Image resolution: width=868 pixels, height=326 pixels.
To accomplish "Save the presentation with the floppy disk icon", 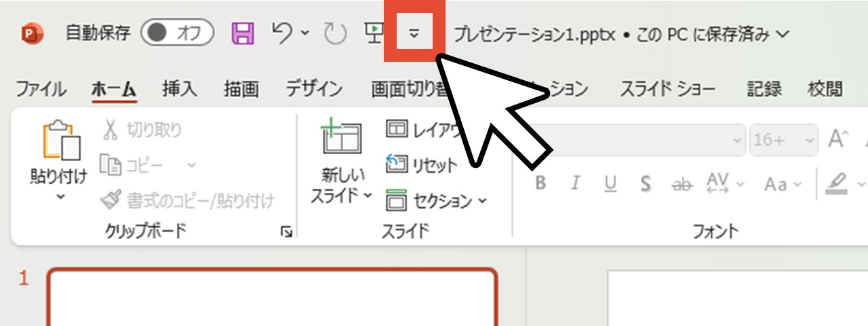I will (243, 33).
